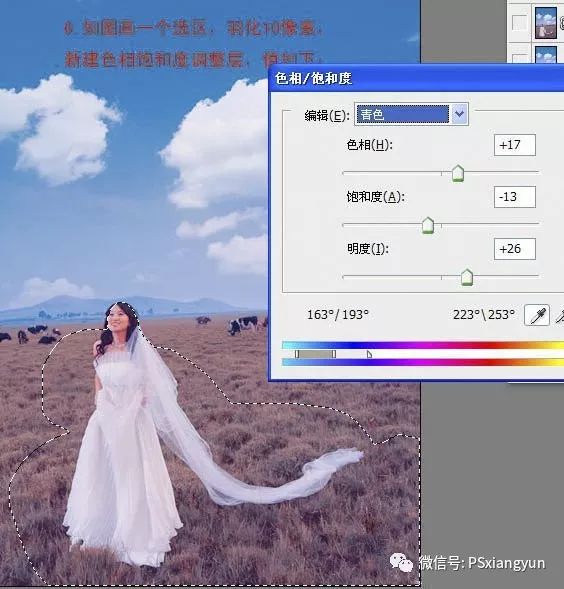Screen dimensions: 564x589
Task: Click the bottom color spectrum bar
Action: coord(423,362)
